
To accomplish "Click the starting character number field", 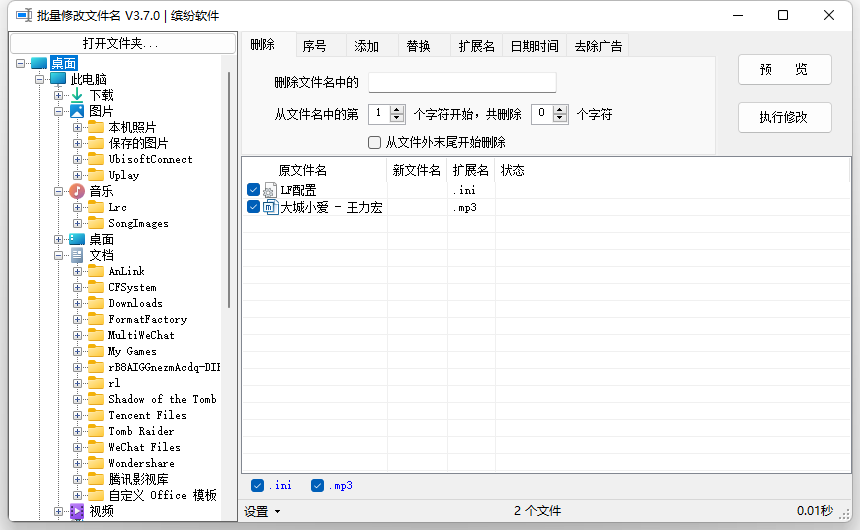I will pyautogui.click(x=380, y=114).
